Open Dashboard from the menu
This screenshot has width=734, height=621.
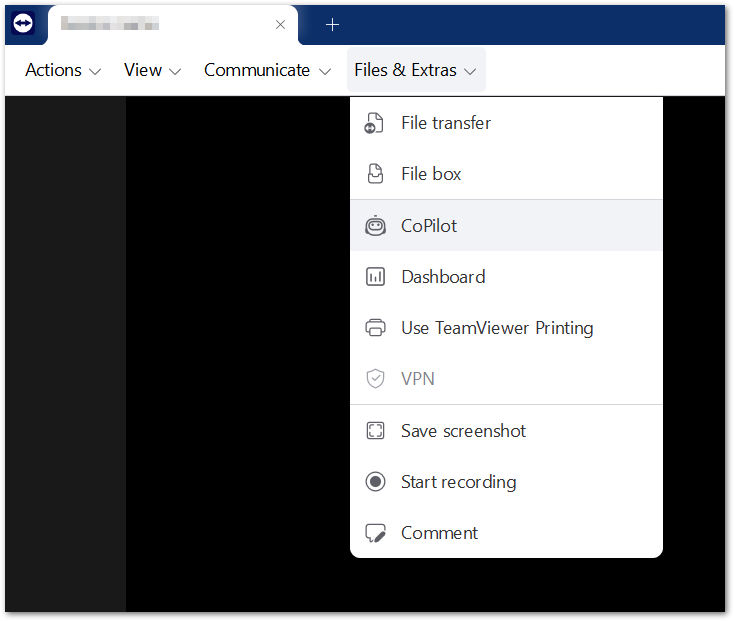[506, 277]
